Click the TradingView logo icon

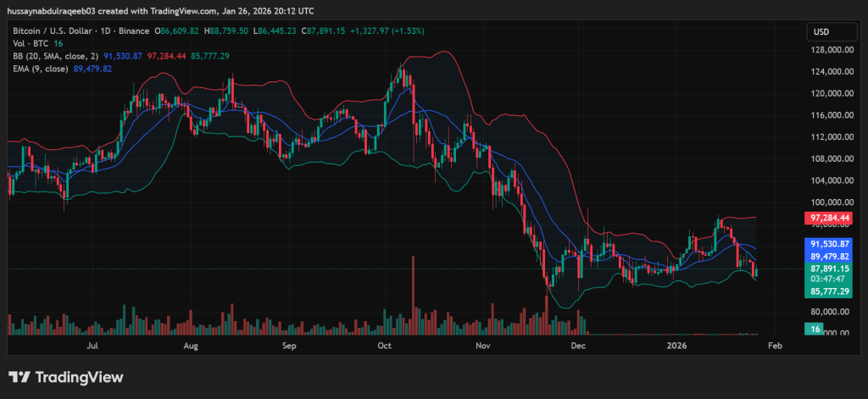pyautogui.click(x=20, y=377)
